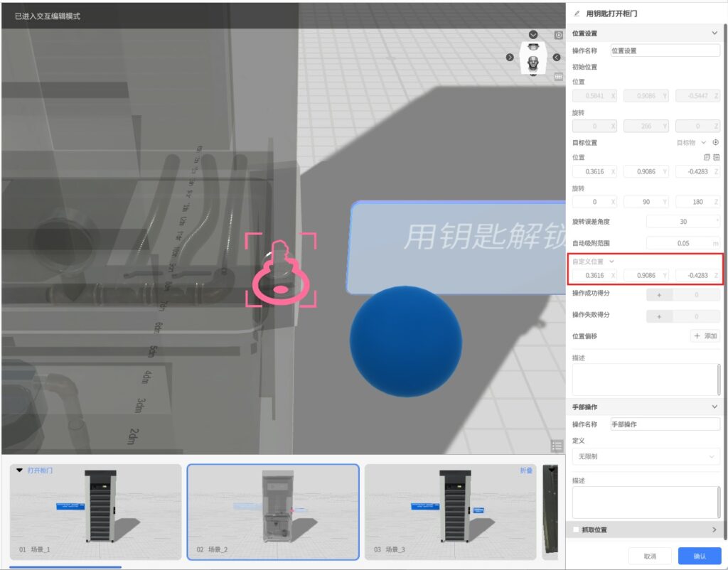Screen dimensions: 728x570
Task: Click the copy icon in 目标位置 row
Action: (x=706, y=157)
